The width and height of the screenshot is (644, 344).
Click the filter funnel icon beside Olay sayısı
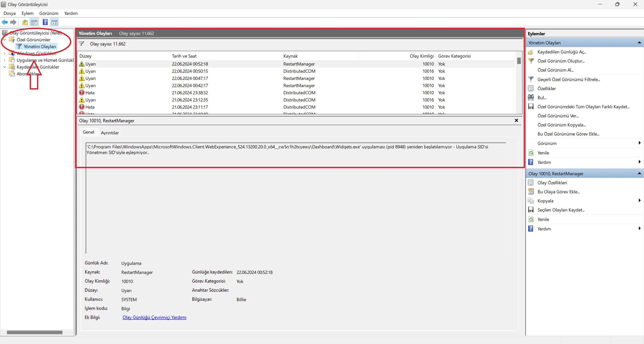pos(81,44)
